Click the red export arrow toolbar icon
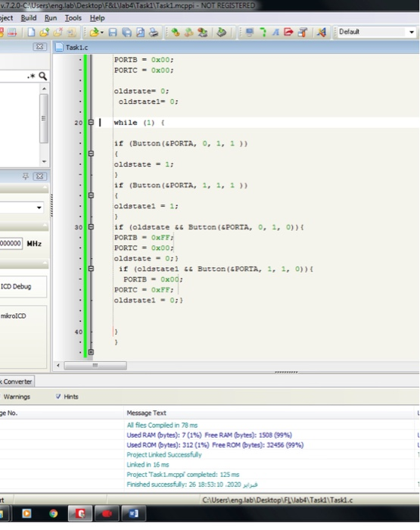The width and height of the screenshot is (420, 530). (288, 32)
